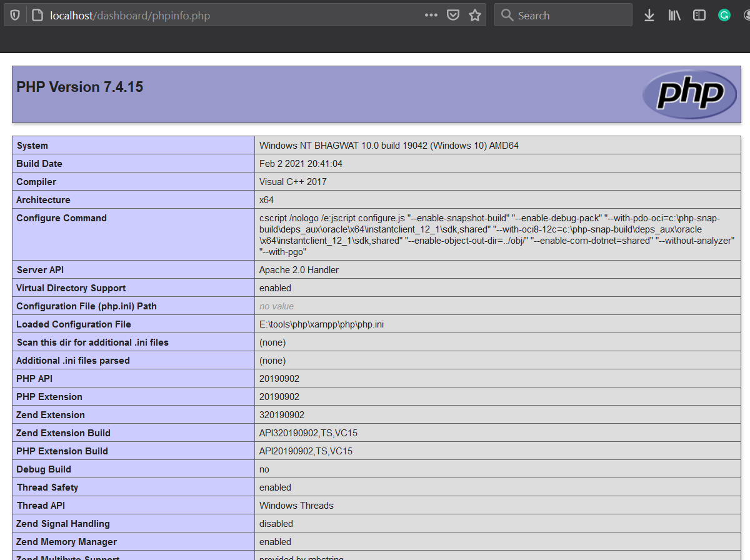Click the Architecture label
The width and height of the screenshot is (750, 560).
point(43,200)
